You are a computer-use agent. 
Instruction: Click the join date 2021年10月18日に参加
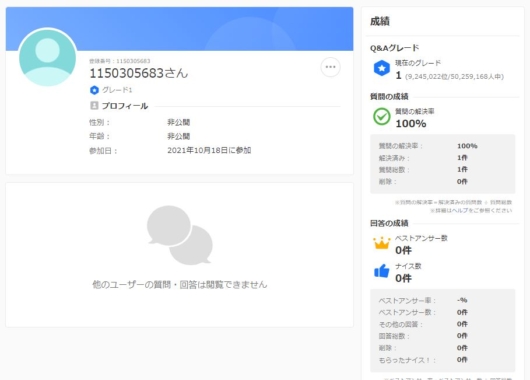[209, 150]
